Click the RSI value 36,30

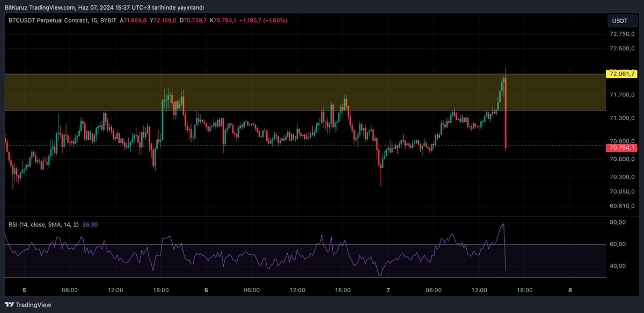[x=90, y=225]
